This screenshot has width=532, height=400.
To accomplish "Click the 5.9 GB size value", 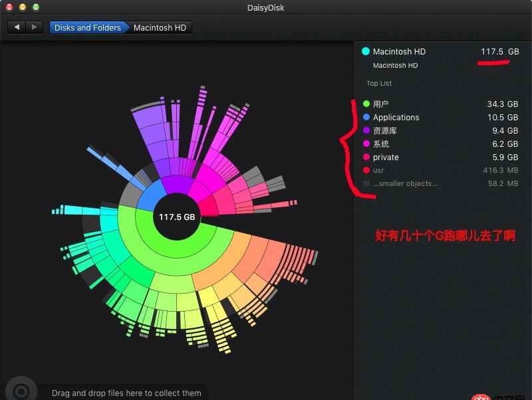I will [505, 157].
